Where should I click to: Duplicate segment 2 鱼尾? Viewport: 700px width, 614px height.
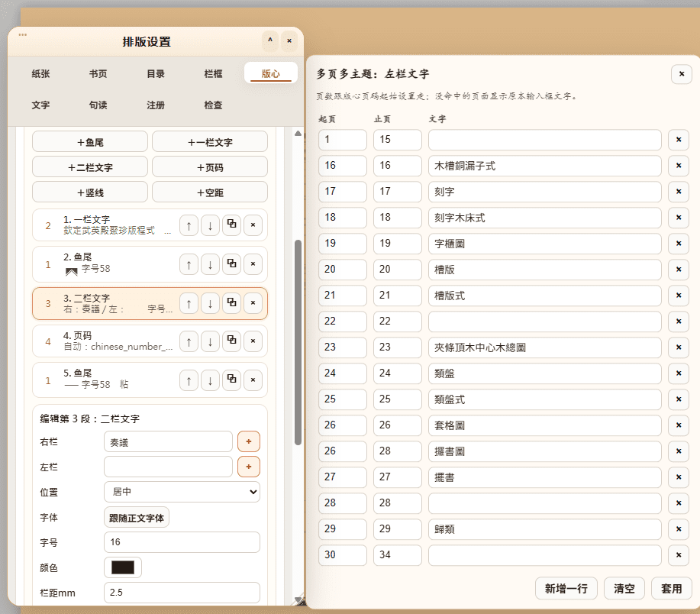232,264
